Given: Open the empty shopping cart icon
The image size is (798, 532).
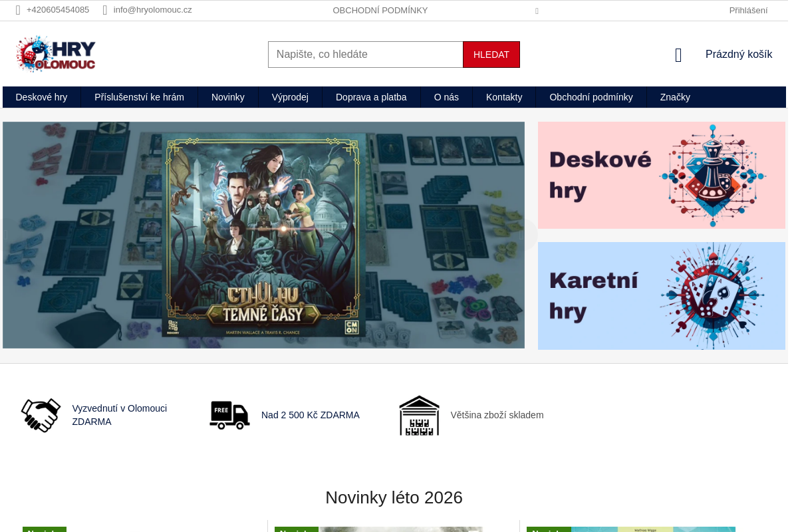Looking at the screenshot, I should pos(678,55).
